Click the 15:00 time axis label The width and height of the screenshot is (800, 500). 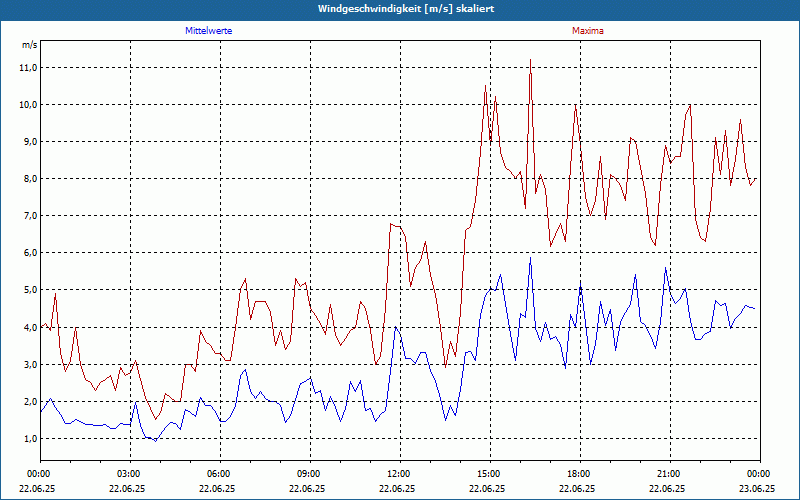click(x=490, y=474)
